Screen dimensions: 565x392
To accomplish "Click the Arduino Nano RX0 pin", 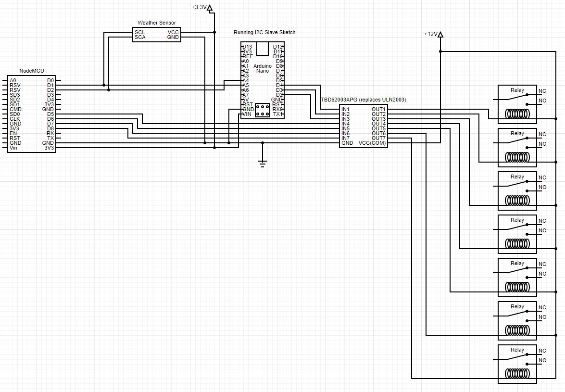I will (x=277, y=109).
